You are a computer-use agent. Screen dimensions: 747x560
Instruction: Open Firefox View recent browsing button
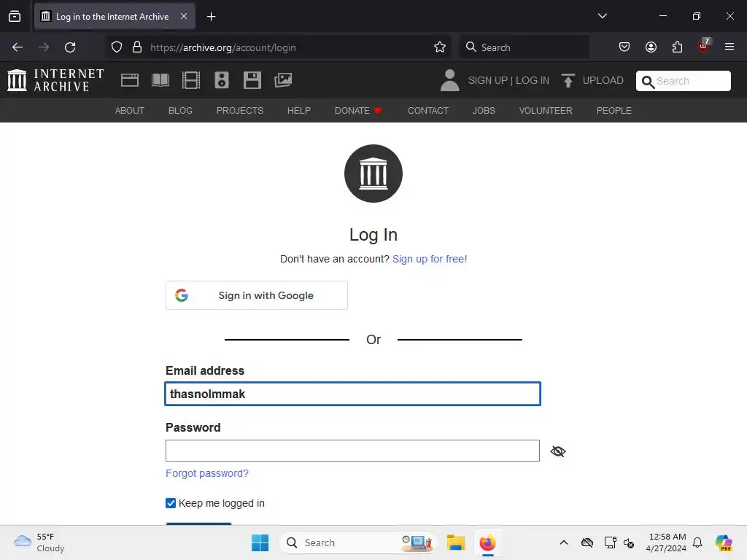(15, 16)
